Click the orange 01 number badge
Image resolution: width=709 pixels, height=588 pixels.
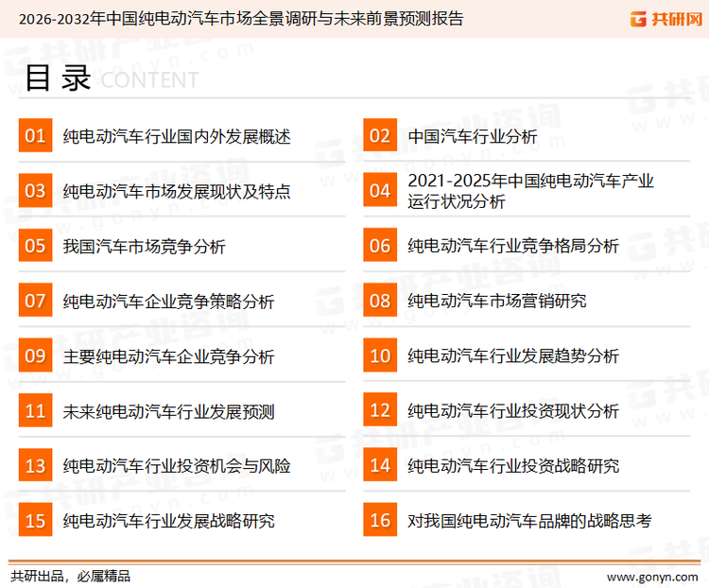[35, 135]
